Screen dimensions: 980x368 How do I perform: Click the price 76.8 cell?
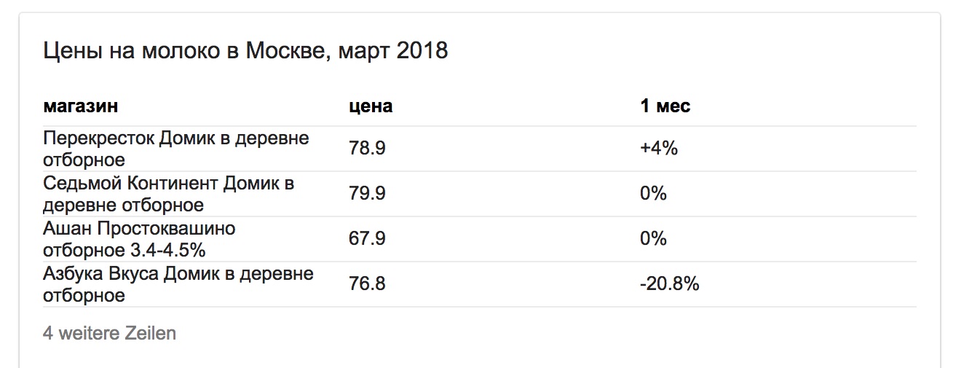pyautogui.click(x=367, y=284)
